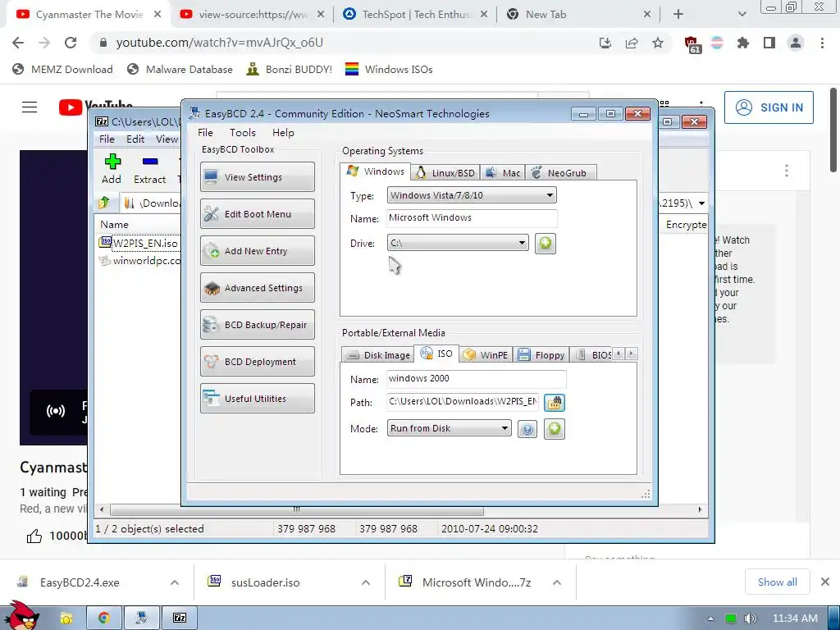Open Malware Database bookmark
This screenshot has width=840, height=630.
click(180, 69)
